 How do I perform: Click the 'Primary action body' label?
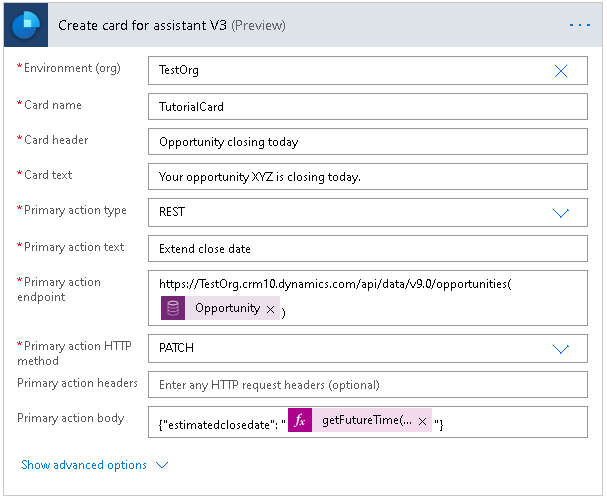pyautogui.click(x=71, y=418)
